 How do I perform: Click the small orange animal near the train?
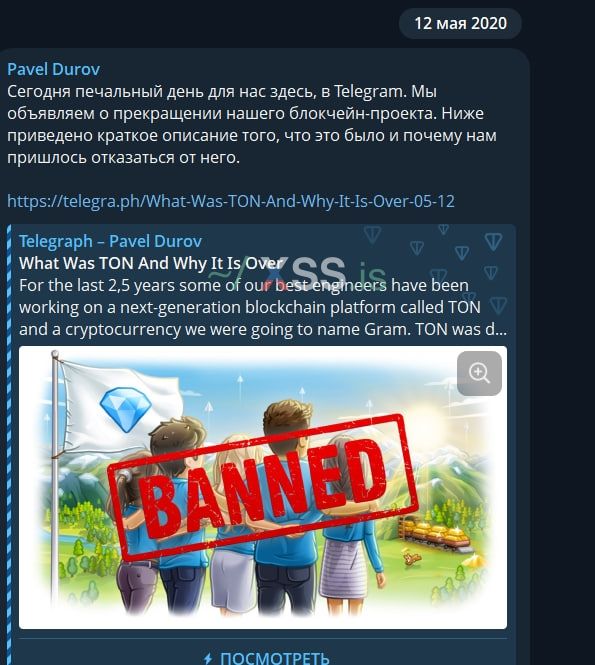pyautogui.click(x=411, y=559)
